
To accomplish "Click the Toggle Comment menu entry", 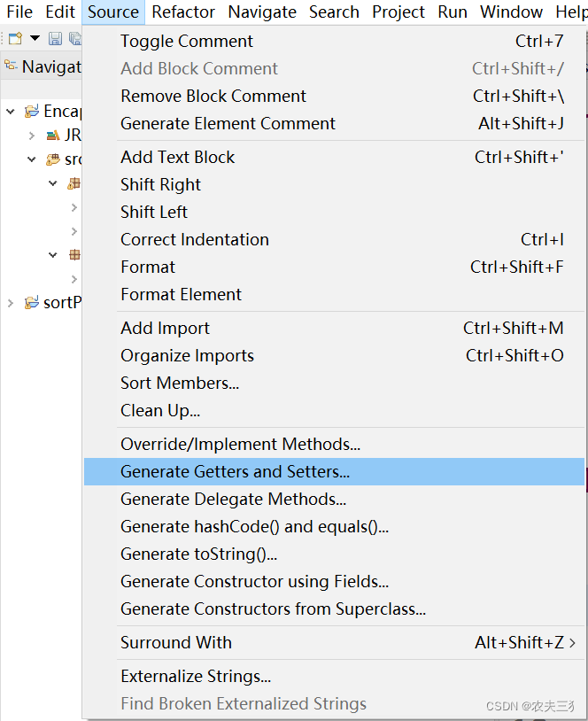I will (x=187, y=42).
